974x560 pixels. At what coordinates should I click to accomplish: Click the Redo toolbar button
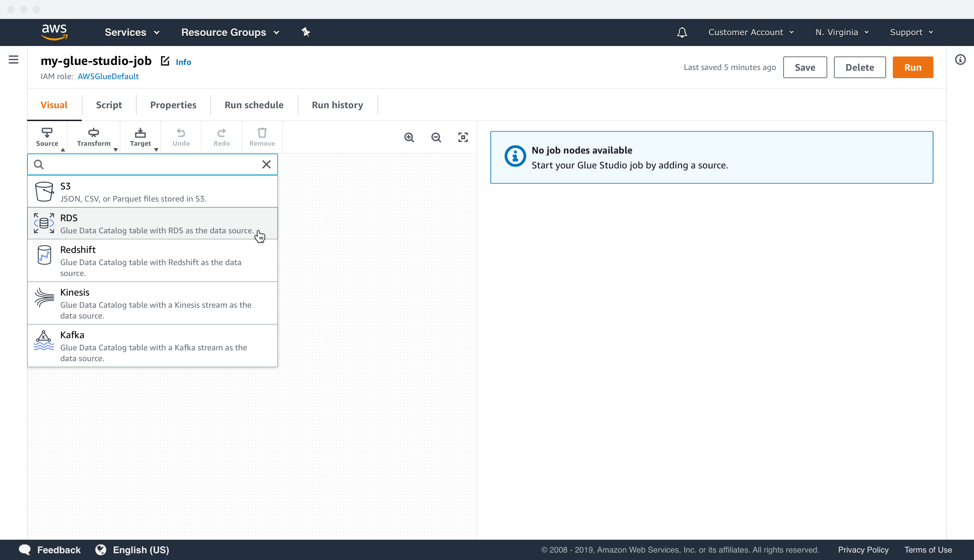pyautogui.click(x=222, y=137)
